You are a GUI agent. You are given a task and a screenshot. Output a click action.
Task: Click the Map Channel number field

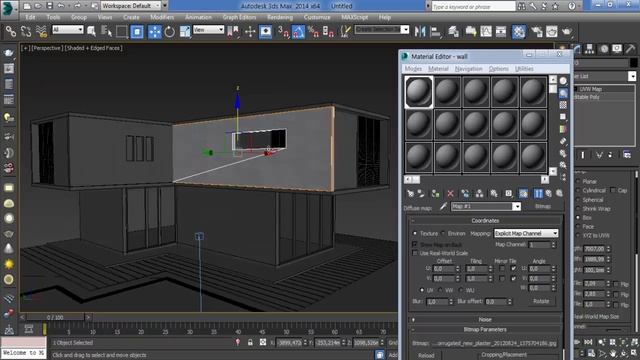click(x=540, y=245)
